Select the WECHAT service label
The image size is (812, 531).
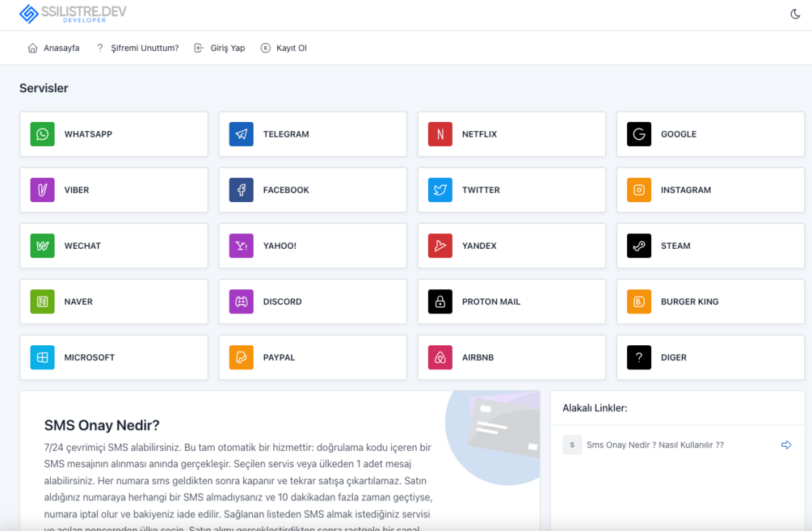point(82,246)
